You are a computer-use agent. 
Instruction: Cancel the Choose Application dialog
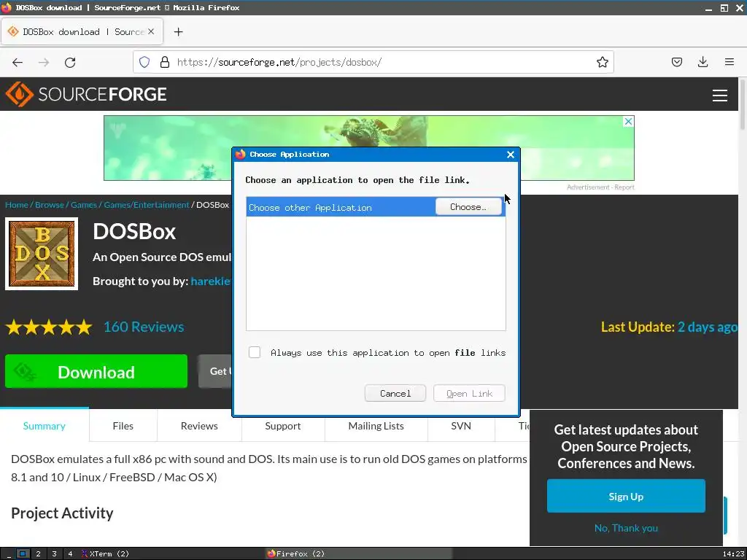[x=395, y=393]
